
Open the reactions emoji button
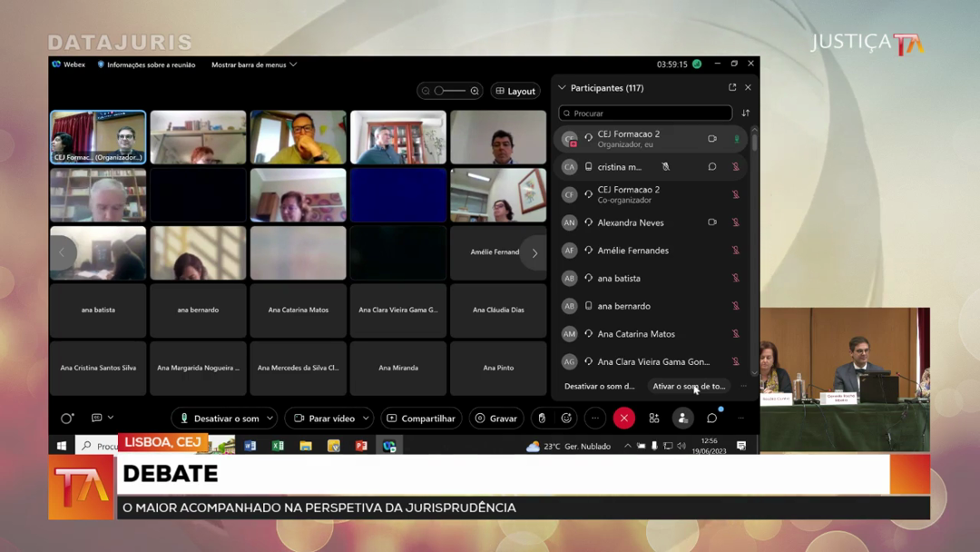(566, 419)
